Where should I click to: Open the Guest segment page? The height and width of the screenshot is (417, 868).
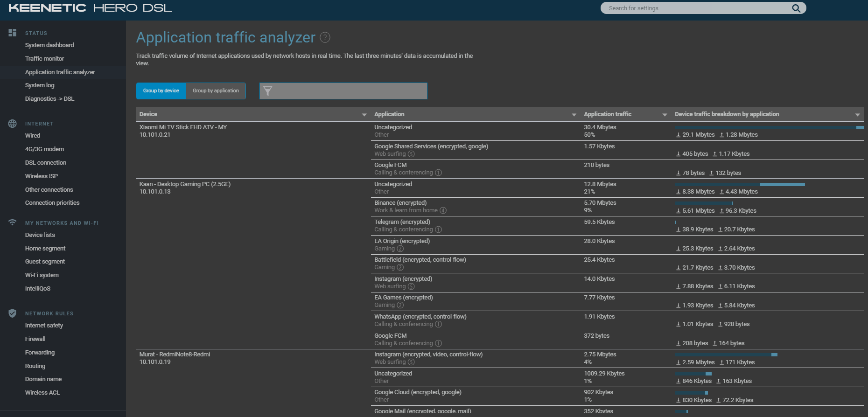pyautogui.click(x=45, y=262)
